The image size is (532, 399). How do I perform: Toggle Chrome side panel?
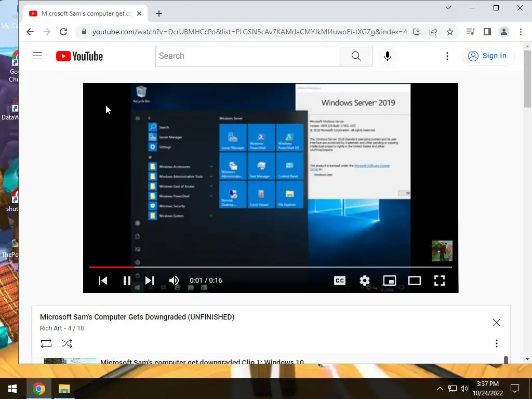487,32
